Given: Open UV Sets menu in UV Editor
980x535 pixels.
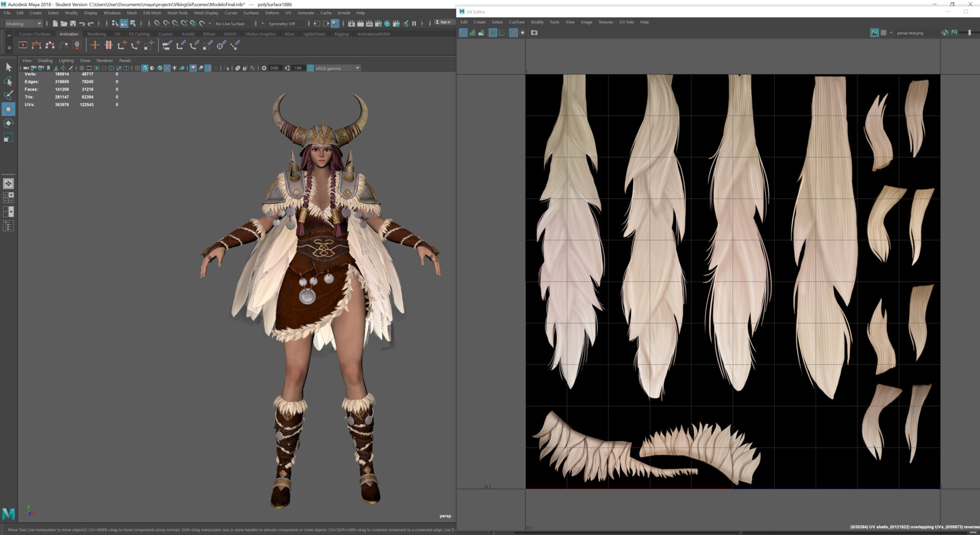Looking at the screenshot, I should 626,22.
